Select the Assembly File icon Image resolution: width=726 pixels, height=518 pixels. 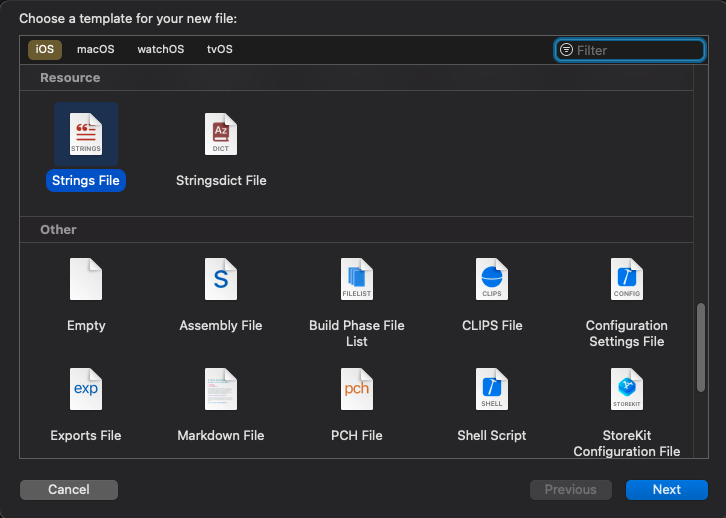tap(221, 279)
